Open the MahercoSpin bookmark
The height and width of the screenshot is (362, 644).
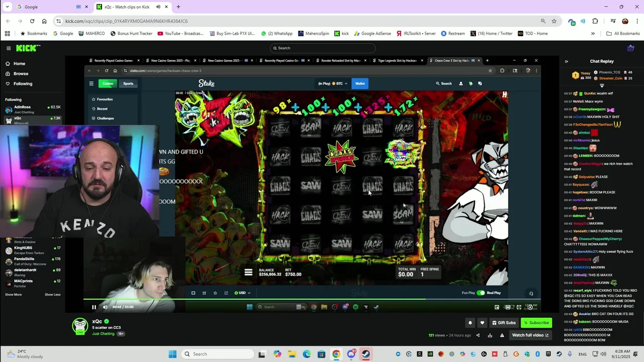click(313, 34)
